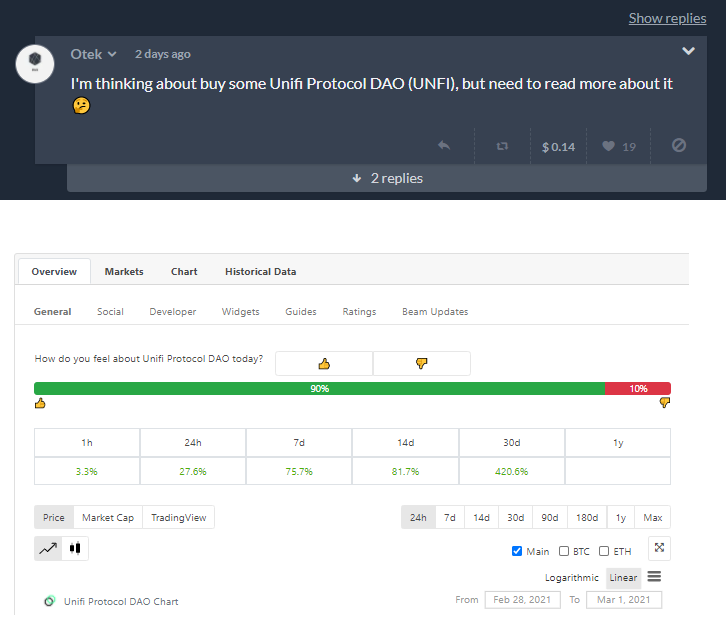Like the post via the heart icon
726x618 pixels.
608,146
